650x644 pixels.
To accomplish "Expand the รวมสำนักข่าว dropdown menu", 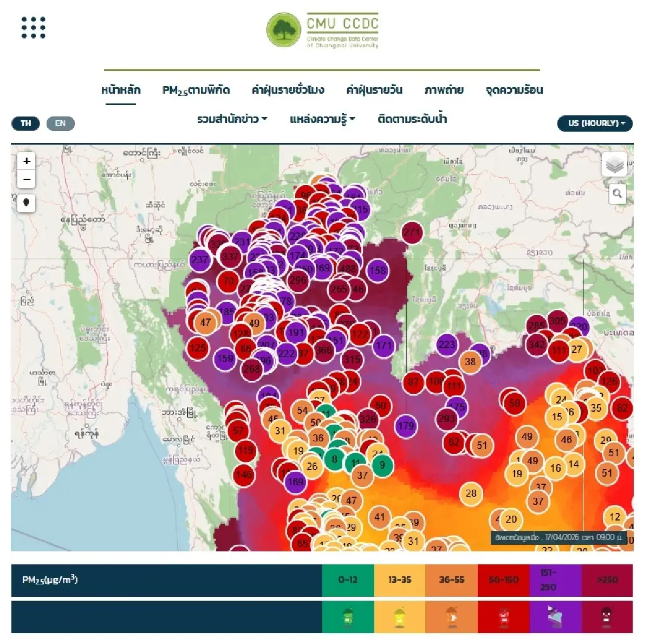I will (232, 119).
